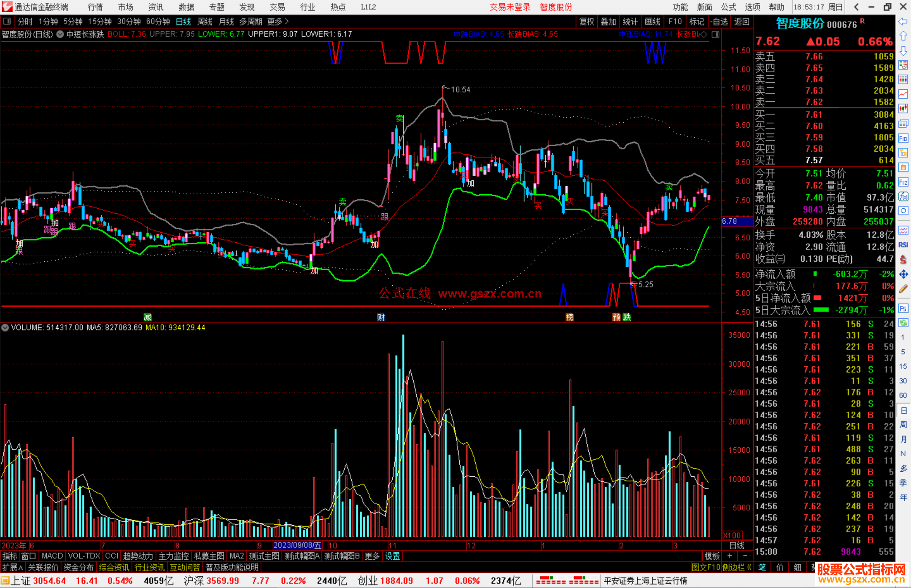Select the 周线 weekly period

pyautogui.click(x=205, y=21)
